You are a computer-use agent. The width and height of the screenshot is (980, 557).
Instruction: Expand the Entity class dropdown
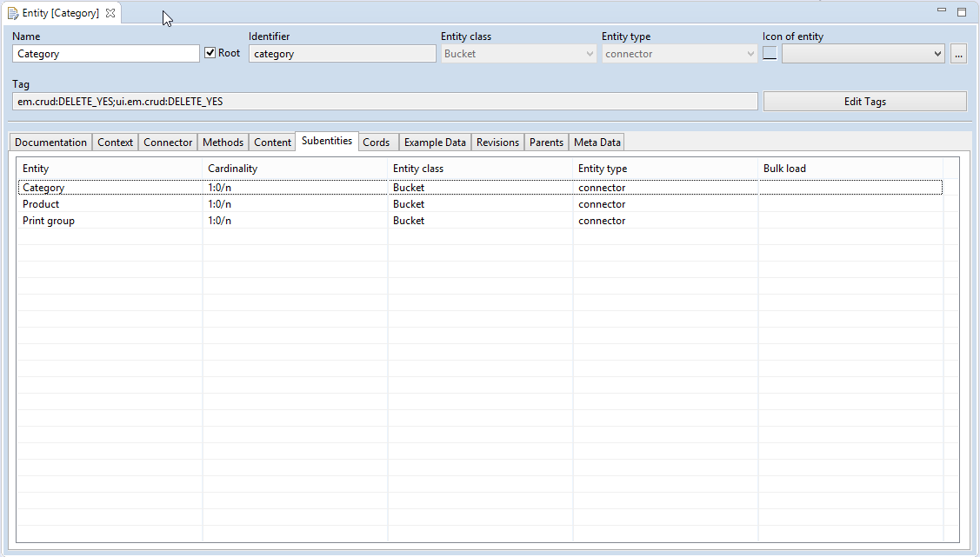click(590, 54)
